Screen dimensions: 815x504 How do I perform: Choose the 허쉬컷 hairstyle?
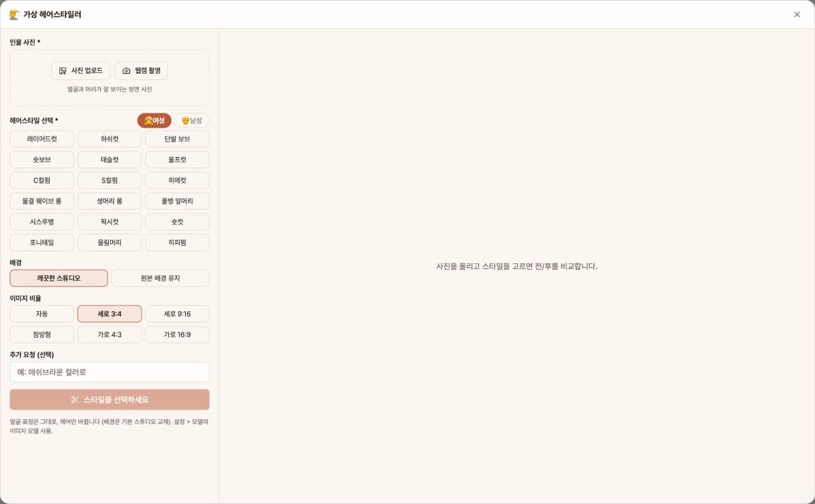[x=110, y=139]
